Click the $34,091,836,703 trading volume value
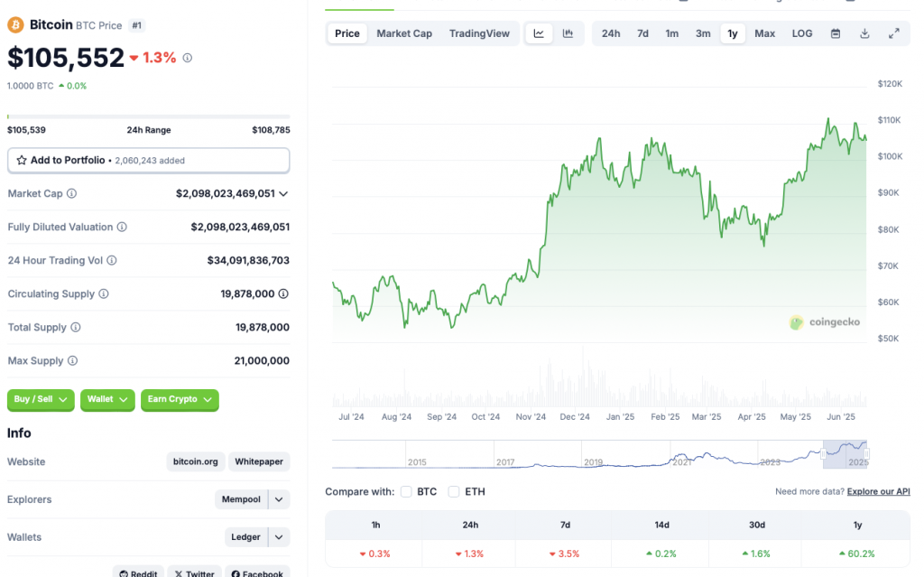The width and height of the screenshot is (924, 577). coord(248,260)
